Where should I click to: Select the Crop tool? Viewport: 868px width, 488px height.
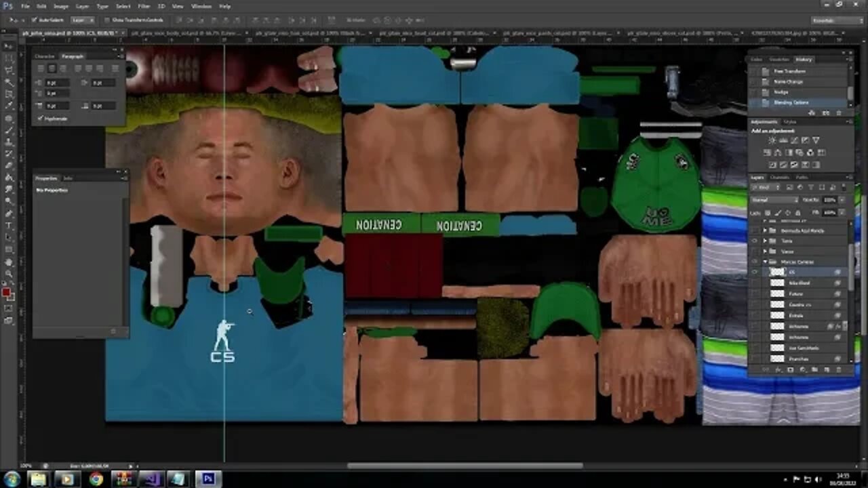pyautogui.click(x=8, y=94)
